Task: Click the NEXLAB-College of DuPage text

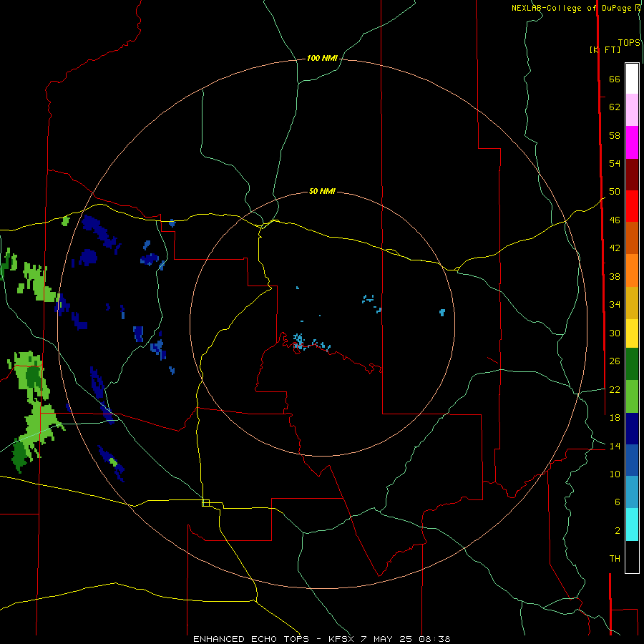Action: click(x=572, y=8)
